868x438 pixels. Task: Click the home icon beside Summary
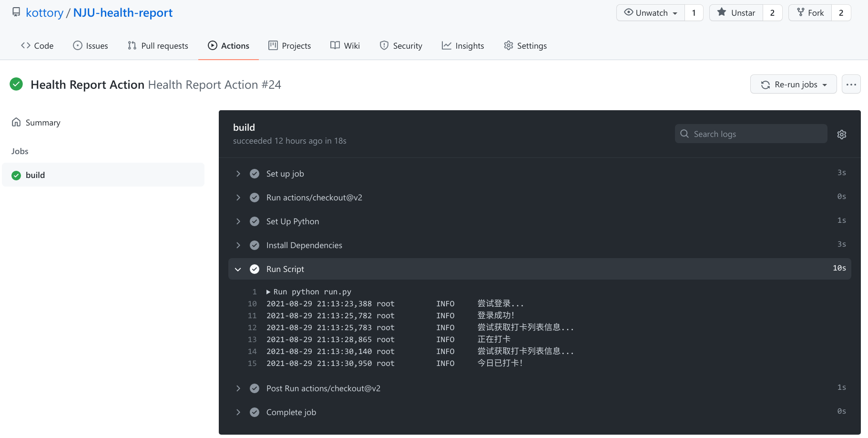click(x=16, y=122)
